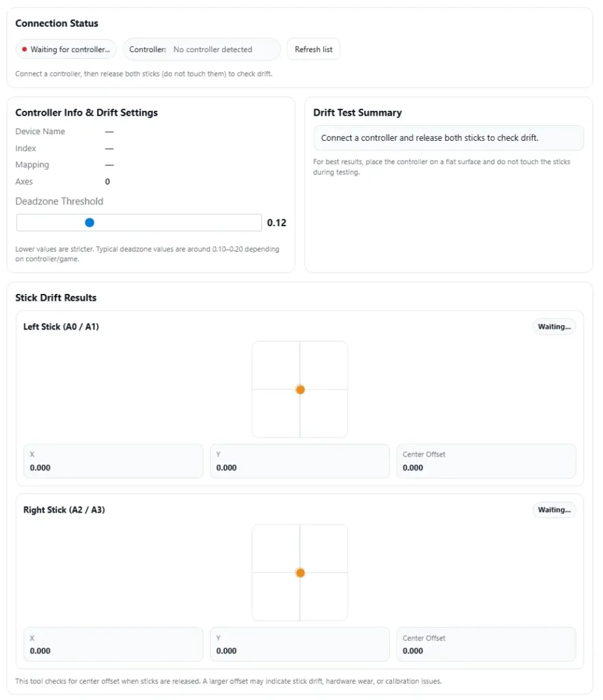Click the Right Stick X value box
This screenshot has height=700, width=603.
click(113, 645)
